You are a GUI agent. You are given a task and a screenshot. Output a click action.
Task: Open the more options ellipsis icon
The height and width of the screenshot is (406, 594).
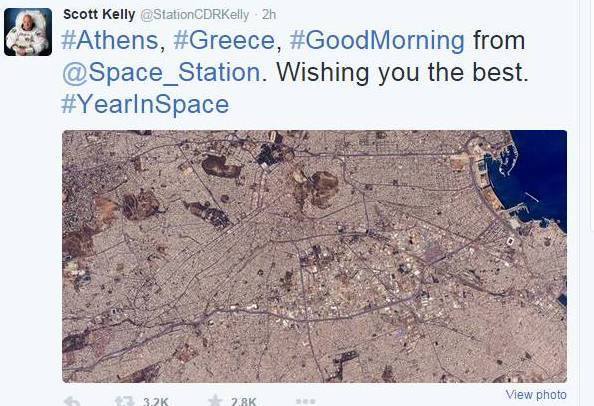[305, 401]
